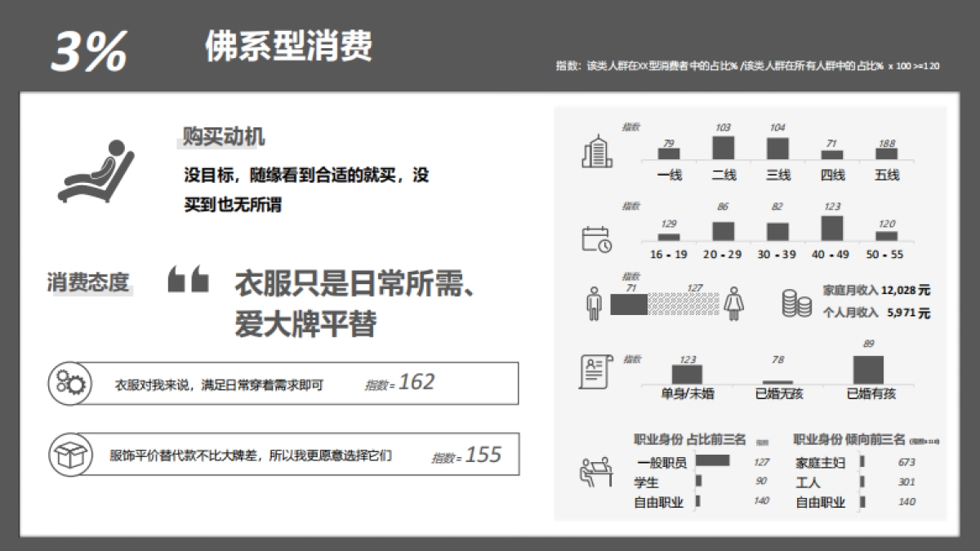Select the 五线 bar showing 188
Viewport: 980px width, 551px height.
point(885,153)
